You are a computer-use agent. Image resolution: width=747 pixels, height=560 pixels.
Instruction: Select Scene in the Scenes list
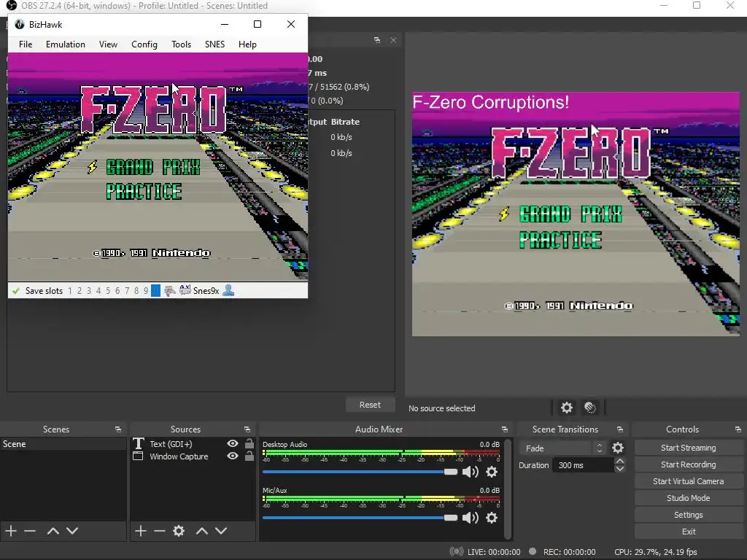click(x=63, y=444)
